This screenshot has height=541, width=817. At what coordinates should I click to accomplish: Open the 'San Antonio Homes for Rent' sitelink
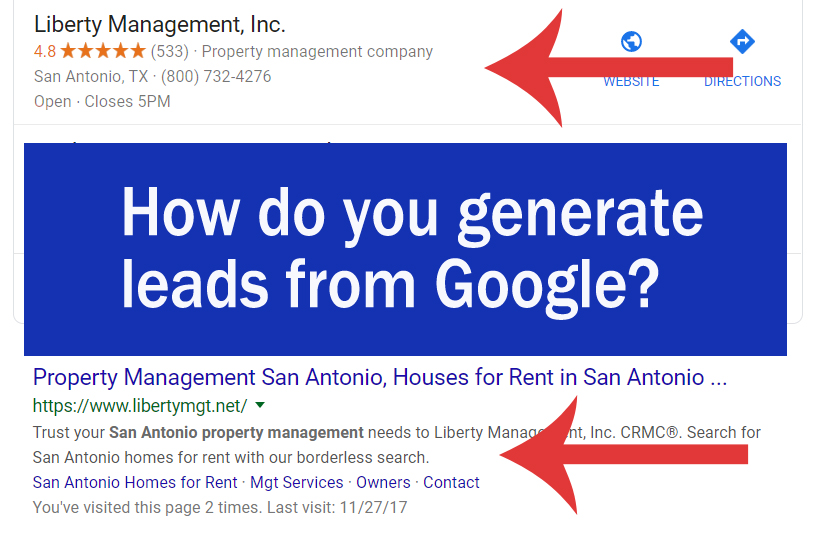click(x=135, y=483)
